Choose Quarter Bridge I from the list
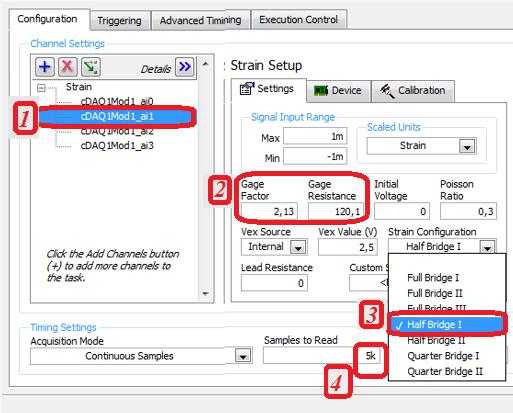 pos(443,356)
